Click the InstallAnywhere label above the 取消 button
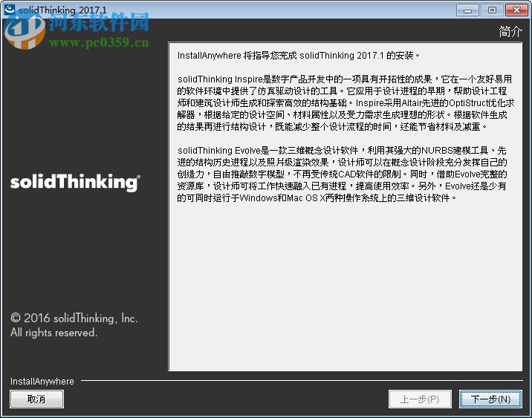The image size is (532, 418). (42, 382)
